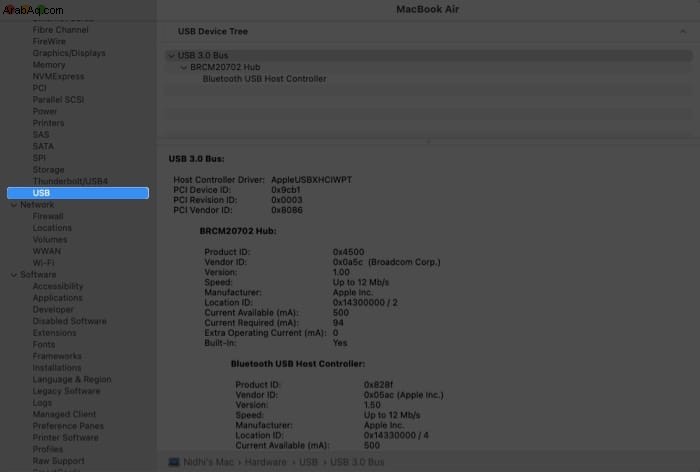This screenshot has height=472, width=700.
Task: Select BRCM20702 Hub row in device tree
Action: 429,67
